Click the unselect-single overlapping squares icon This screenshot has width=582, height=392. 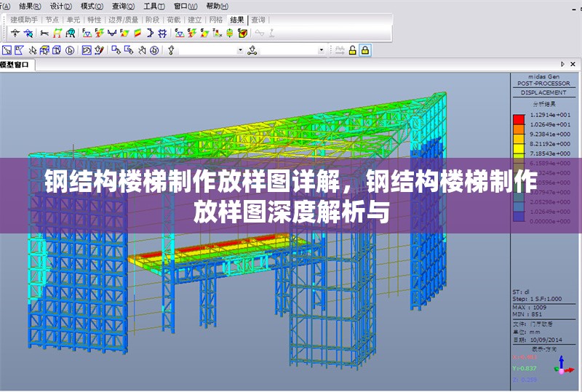(116, 50)
